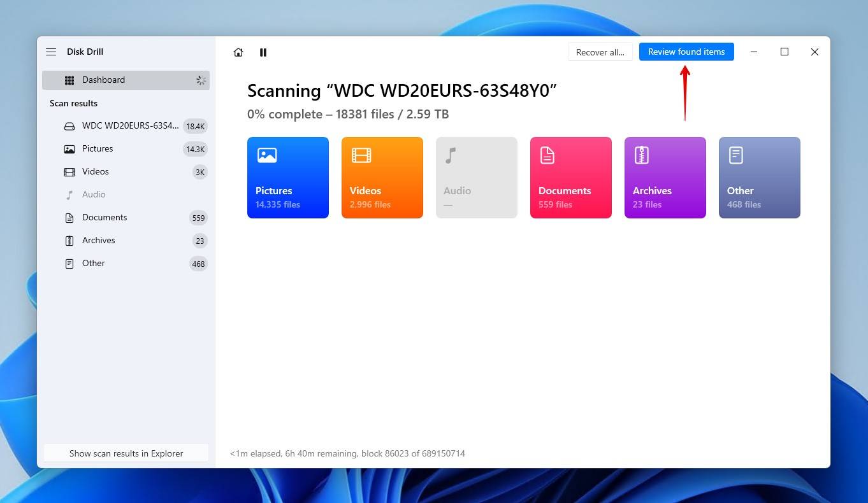The image size is (868, 503).
Task: Select Audio in the sidebar list
Action: [x=126, y=195]
